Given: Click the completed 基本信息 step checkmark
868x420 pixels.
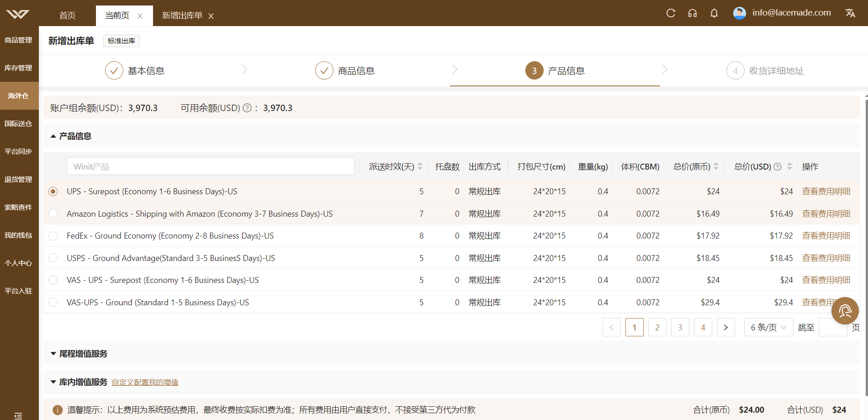Looking at the screenshot, I should point(114,70).
